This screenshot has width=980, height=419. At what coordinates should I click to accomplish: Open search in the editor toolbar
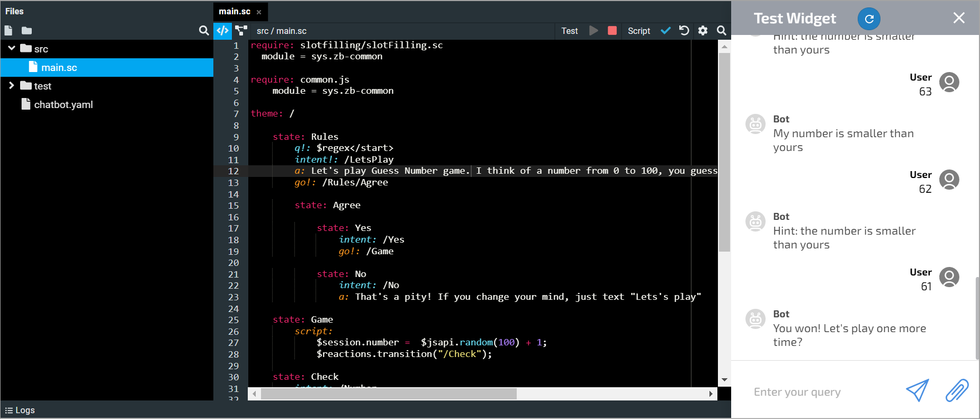(721, 31)
